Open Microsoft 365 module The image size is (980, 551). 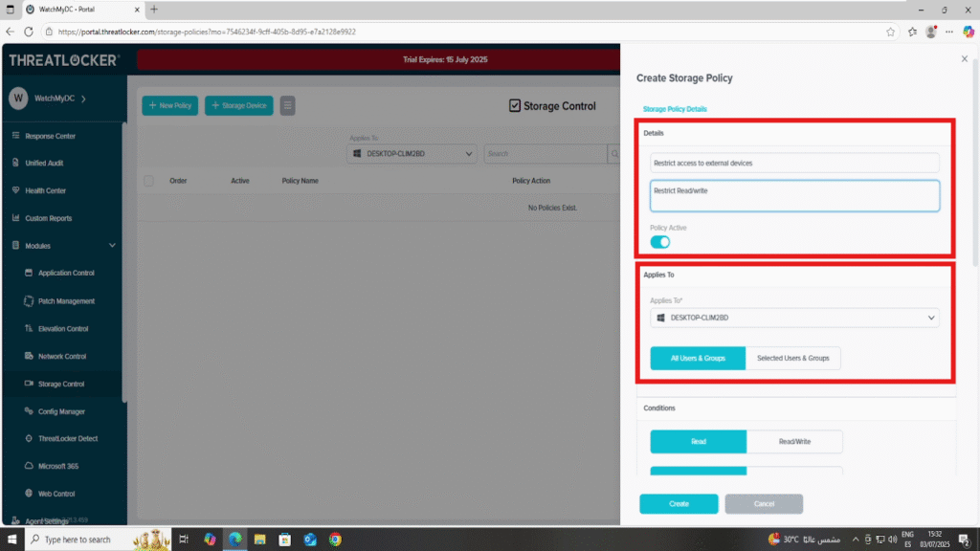[x=57, y=466]
